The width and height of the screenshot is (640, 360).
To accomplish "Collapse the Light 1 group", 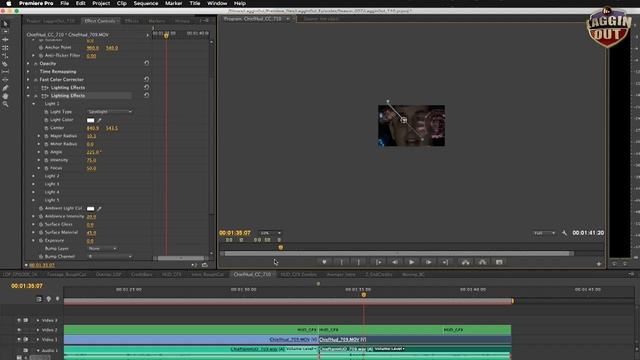I will 34,104.
